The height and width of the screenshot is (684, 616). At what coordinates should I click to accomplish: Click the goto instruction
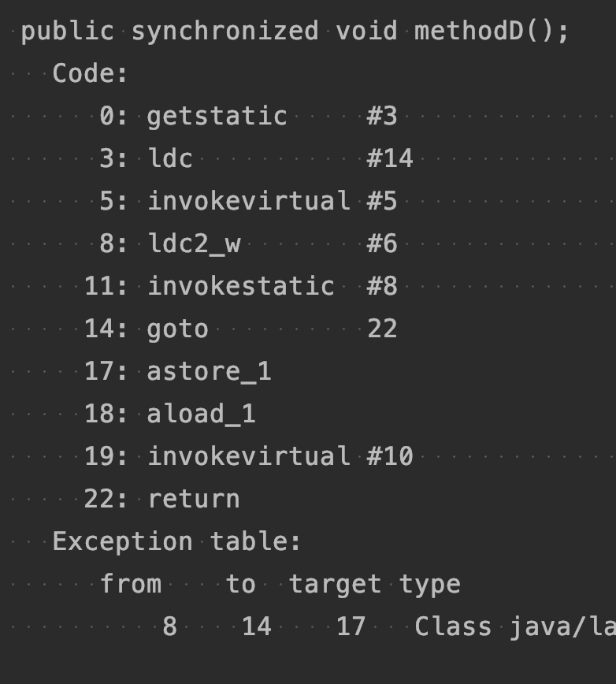(x=177, y=329)
